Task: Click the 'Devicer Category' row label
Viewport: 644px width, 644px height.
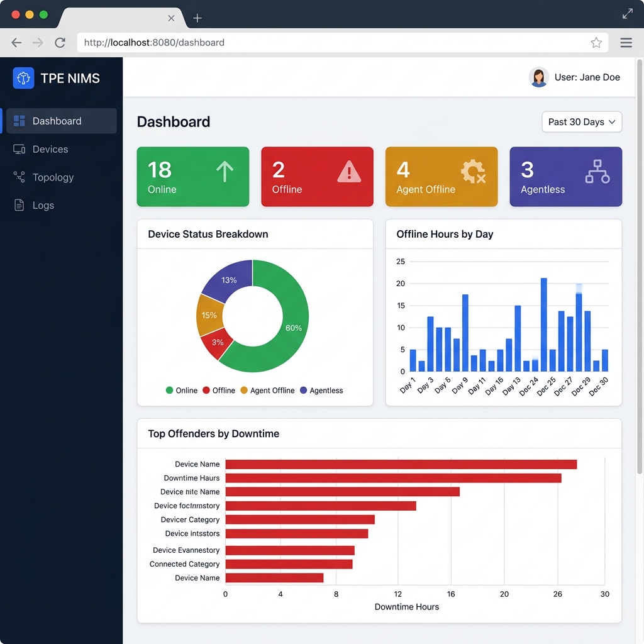Action: point(190,519)
